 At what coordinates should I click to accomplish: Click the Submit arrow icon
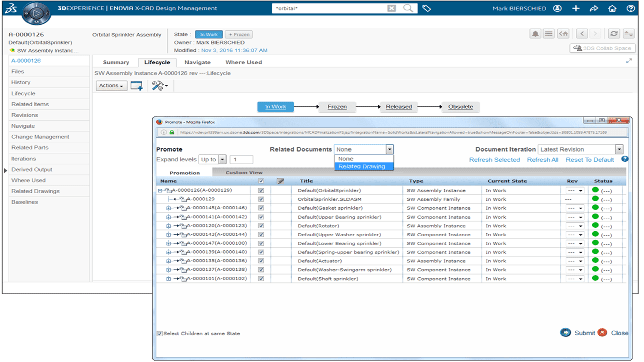pos(566,333)
